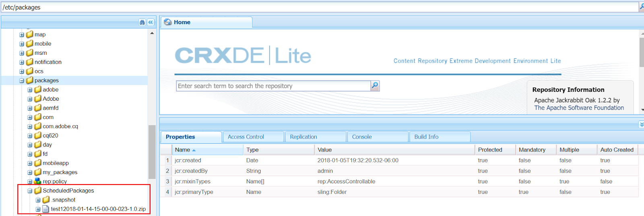Expand the ocs tree node
The image size is (644, 216).
tap(22, 71)
